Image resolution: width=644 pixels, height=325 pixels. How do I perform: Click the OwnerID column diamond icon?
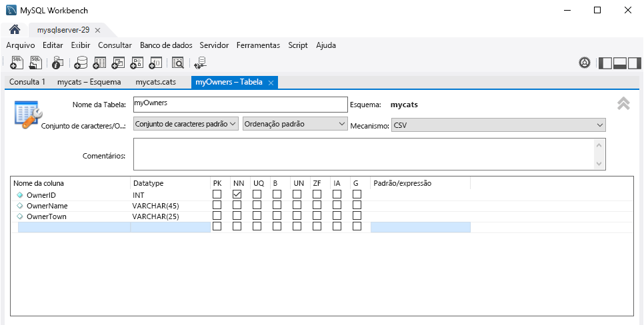20,195
